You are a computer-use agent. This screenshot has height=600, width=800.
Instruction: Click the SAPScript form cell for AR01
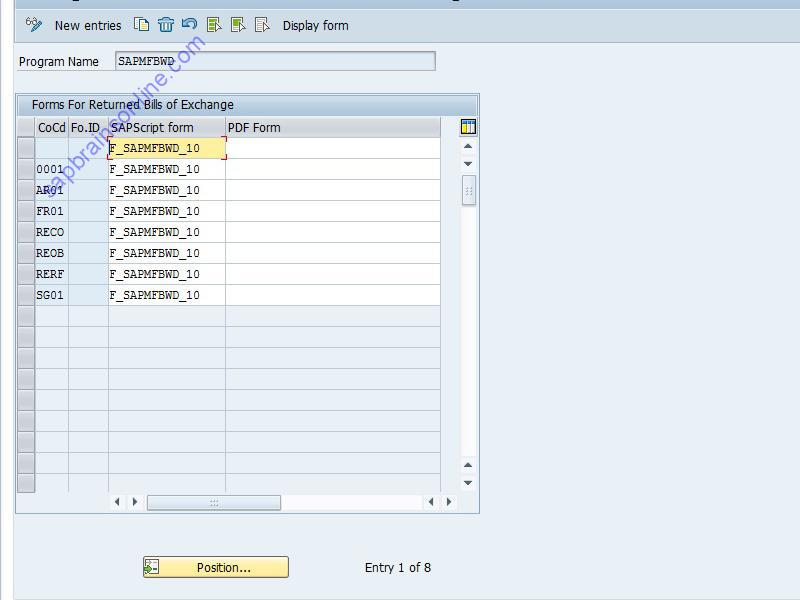coord(167,190)
